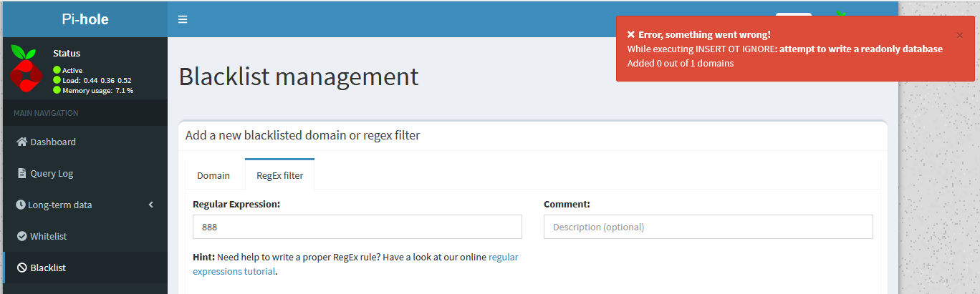The height and width of the screenshot is (294, 980).
Task: Click the error alert cross icon
Action: (630, 34)
